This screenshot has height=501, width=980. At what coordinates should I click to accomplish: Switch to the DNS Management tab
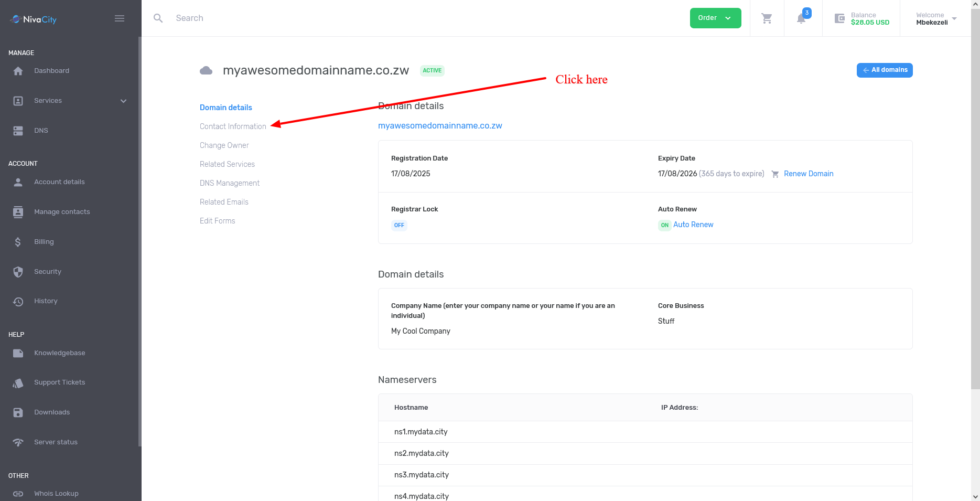tap(230, 183)
